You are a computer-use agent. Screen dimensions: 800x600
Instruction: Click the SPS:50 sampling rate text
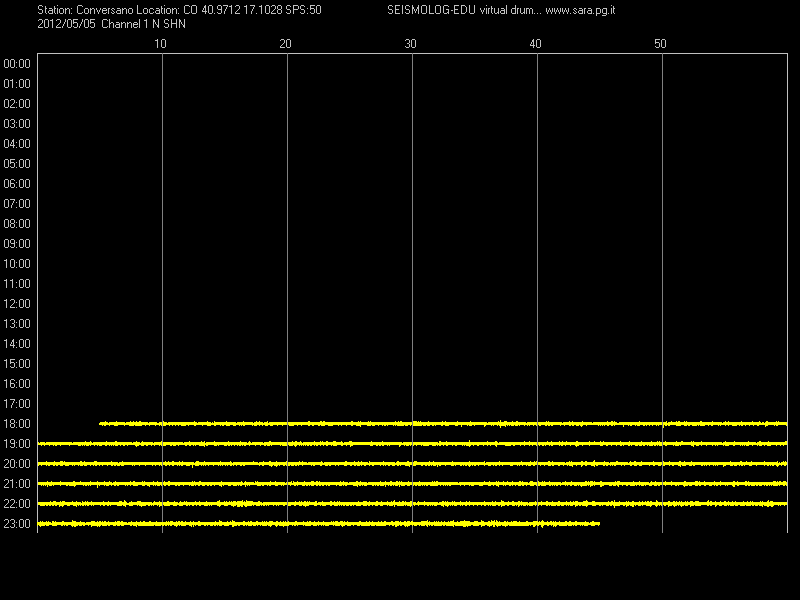[303, 10]
